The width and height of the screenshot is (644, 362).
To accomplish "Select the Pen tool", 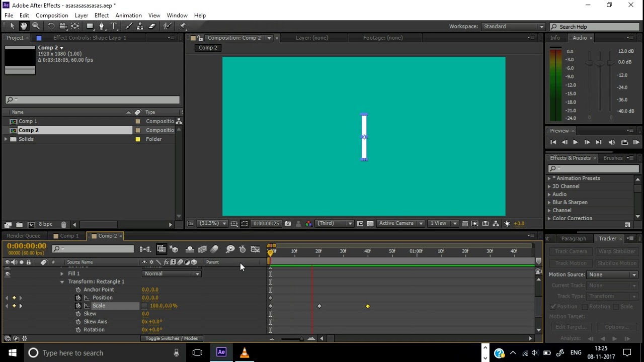I will coord(102,26).
